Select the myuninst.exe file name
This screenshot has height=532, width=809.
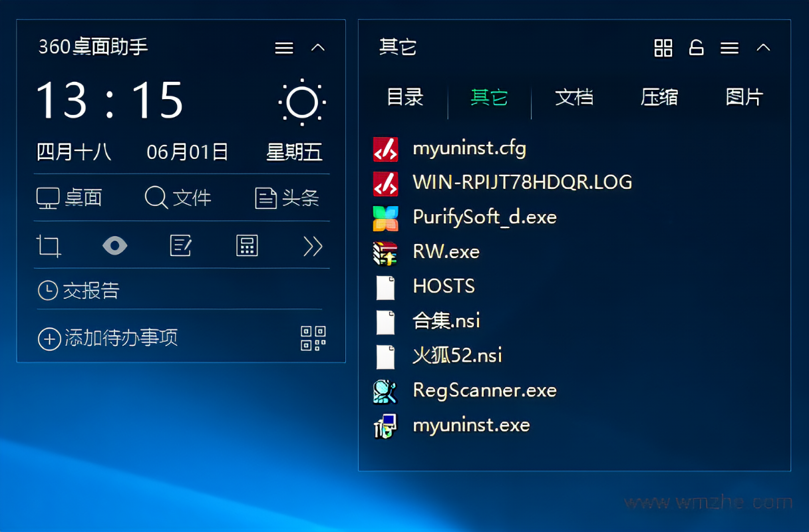pos(472,425)
